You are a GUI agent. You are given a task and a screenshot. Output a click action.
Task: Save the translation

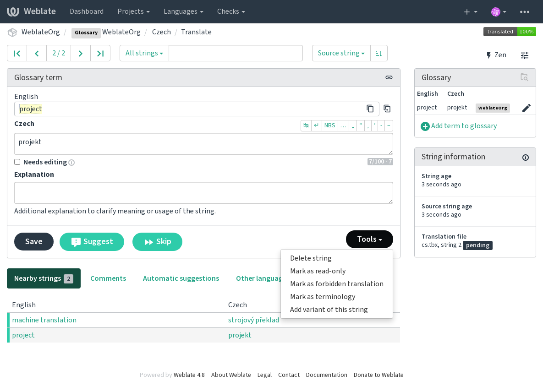pos(33,241)
